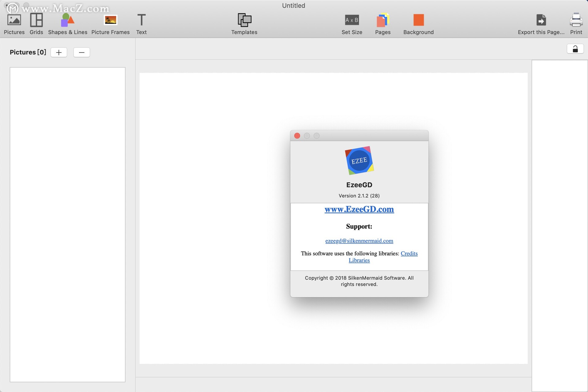Viewport: 588px width, 392px height.
Task: Print the current page
Action: click(576, 24)
